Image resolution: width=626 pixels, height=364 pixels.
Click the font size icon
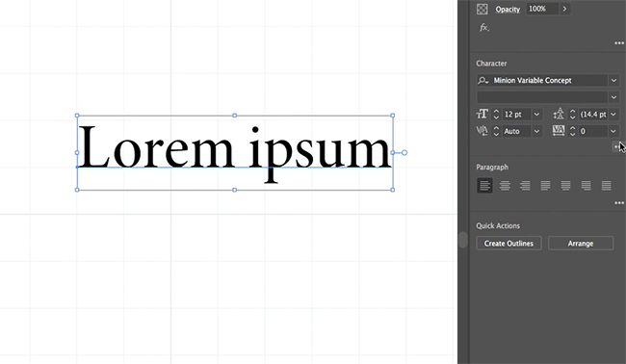[x=482, y=115]
